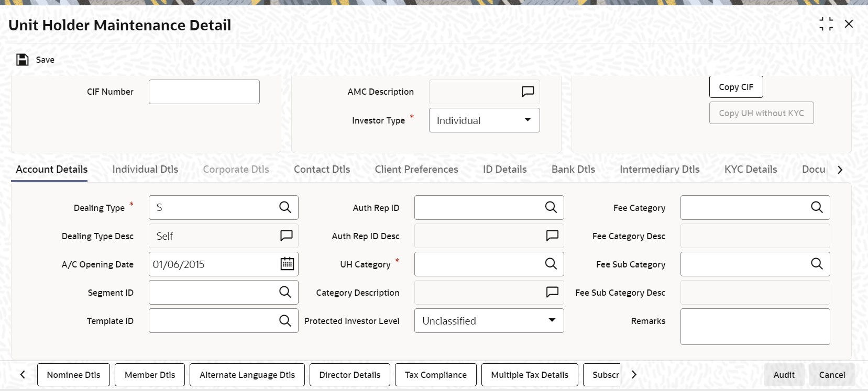The image size is (868, 391).
Task: Expand Dealing Type Desc text popup
Action: 287,236
